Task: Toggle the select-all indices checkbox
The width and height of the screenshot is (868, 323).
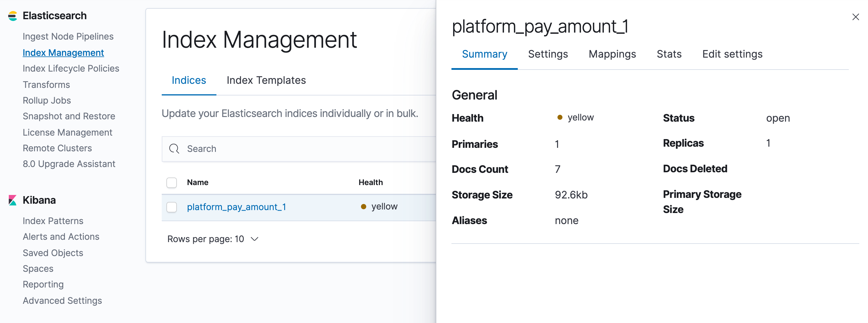Action: (x=172, y=182)
